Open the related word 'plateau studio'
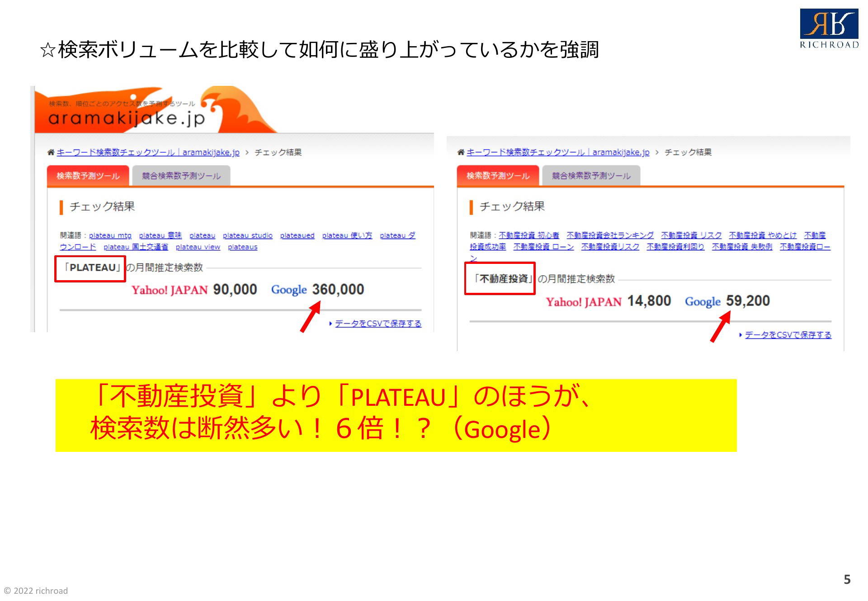 tap(248, 235)
